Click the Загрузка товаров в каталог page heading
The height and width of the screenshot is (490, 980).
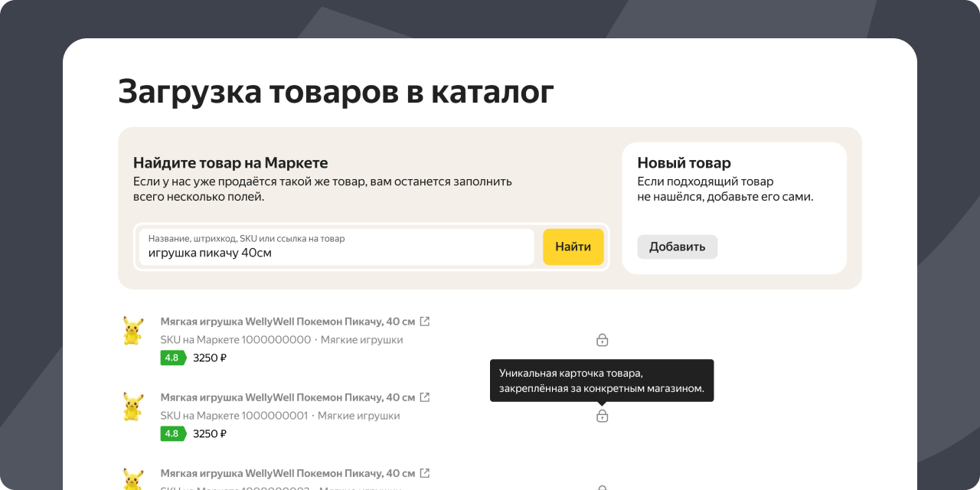335,92
